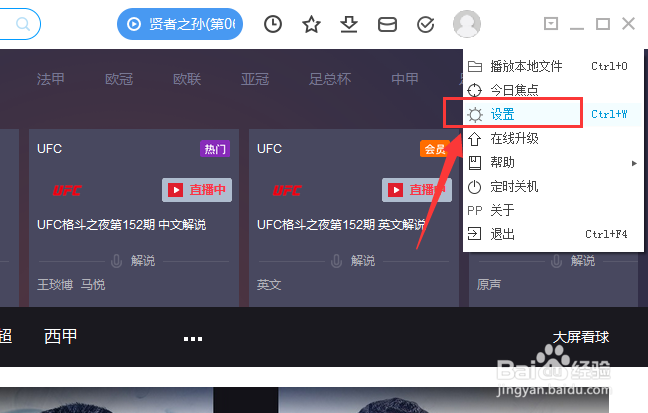Click 直播中 button on 英文解说 card
Image resolution: width=648 pixels, height=413 pixels.
417,190
